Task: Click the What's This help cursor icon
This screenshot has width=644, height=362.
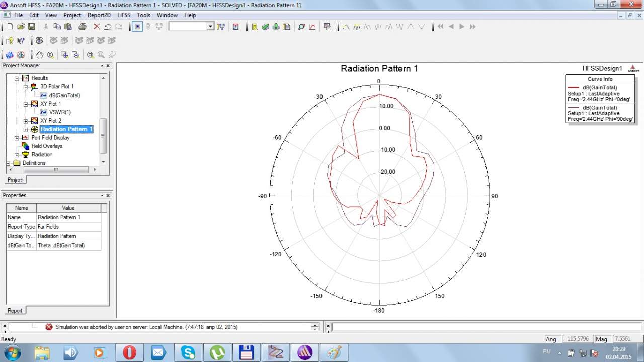Action: (x=21, y=41)
